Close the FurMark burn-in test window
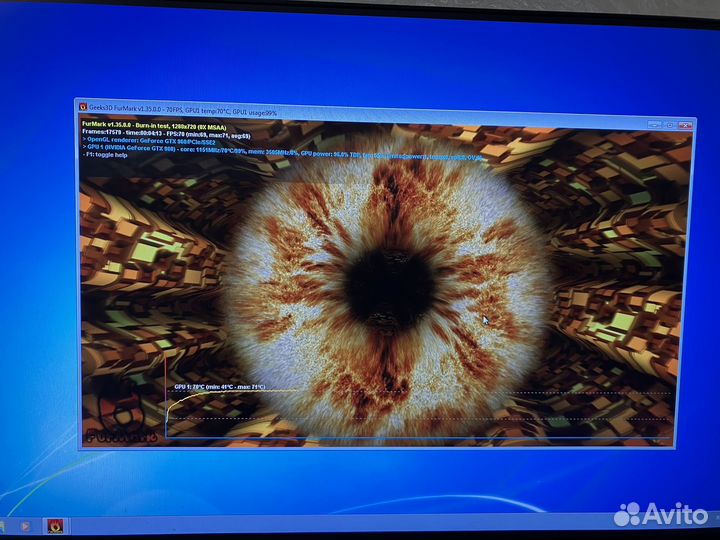Screen dimensions: 720x540 click(x=686, y=125)
